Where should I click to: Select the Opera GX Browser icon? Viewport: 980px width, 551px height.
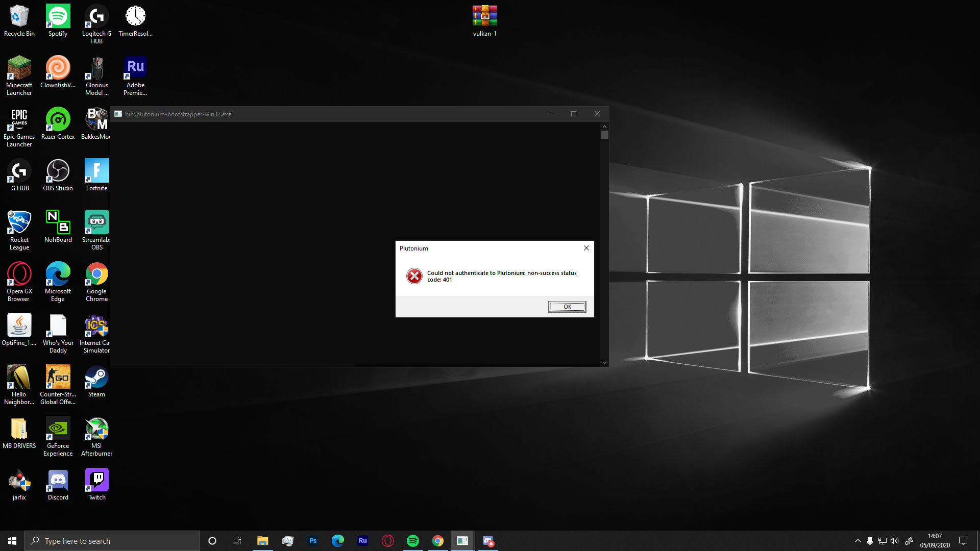19,282
